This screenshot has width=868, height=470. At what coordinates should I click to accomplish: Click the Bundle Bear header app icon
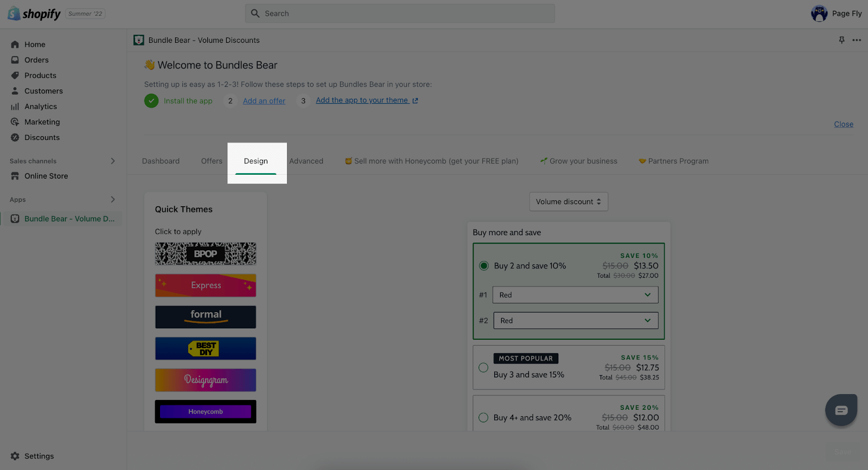click(139, 40)
